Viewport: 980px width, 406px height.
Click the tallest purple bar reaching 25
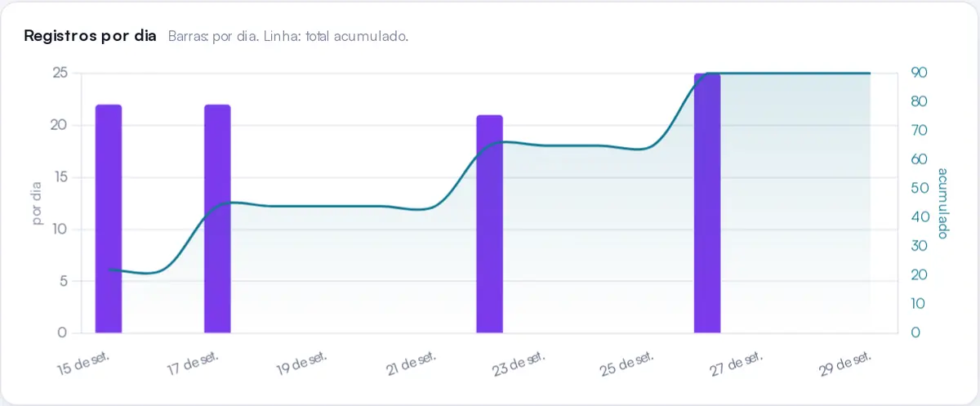point(707,203)
